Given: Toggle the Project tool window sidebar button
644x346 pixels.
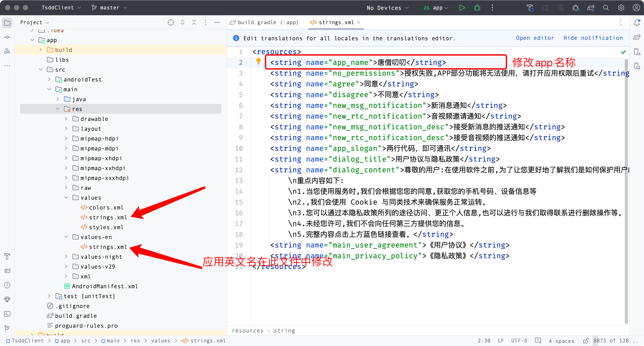Looking at the screenshot, I should tap(7, 23).
